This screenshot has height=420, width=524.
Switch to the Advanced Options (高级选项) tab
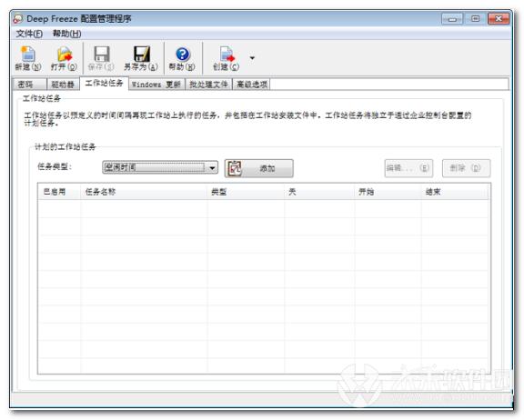pos(251,85)
